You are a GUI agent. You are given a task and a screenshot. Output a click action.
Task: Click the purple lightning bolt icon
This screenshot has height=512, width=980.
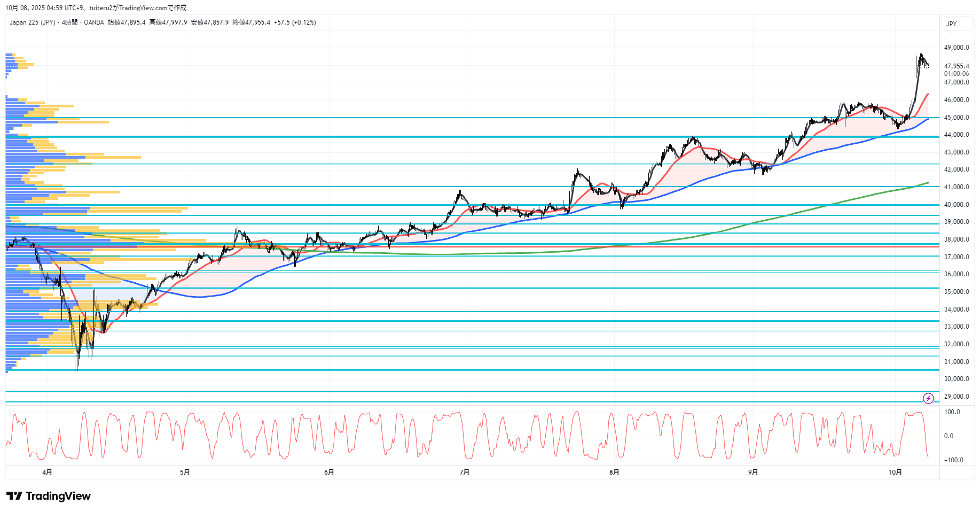pyautogui.click(x=928, y=398)
